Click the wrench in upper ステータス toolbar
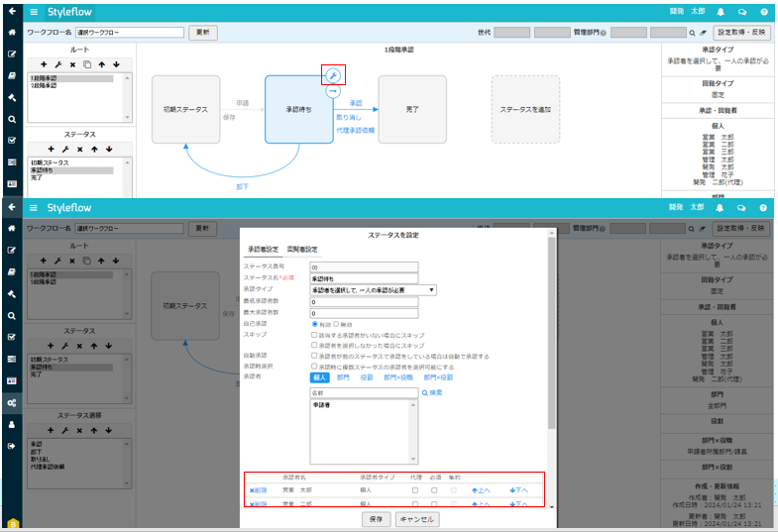778x532 pixels. coord(65,150)
